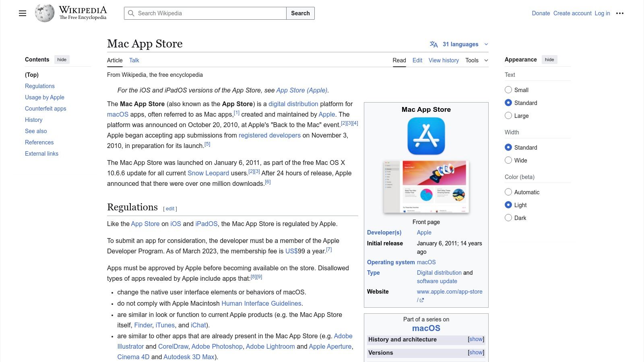Open the View history tab
The height and width of the screenshot is (362, 644).
[444, 60]
